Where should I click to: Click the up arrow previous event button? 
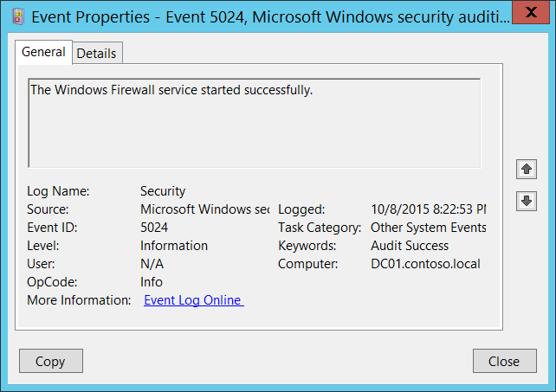click(x=526, y=168)
